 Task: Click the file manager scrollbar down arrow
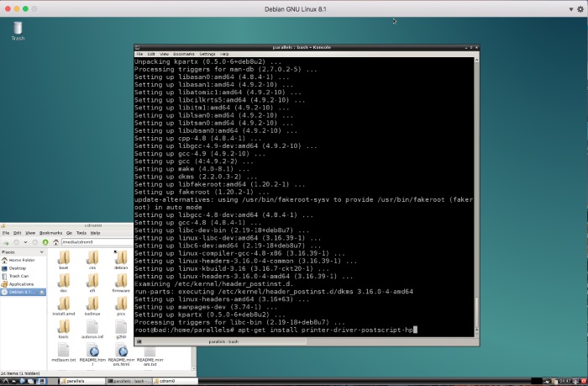(x=193, y=368)
